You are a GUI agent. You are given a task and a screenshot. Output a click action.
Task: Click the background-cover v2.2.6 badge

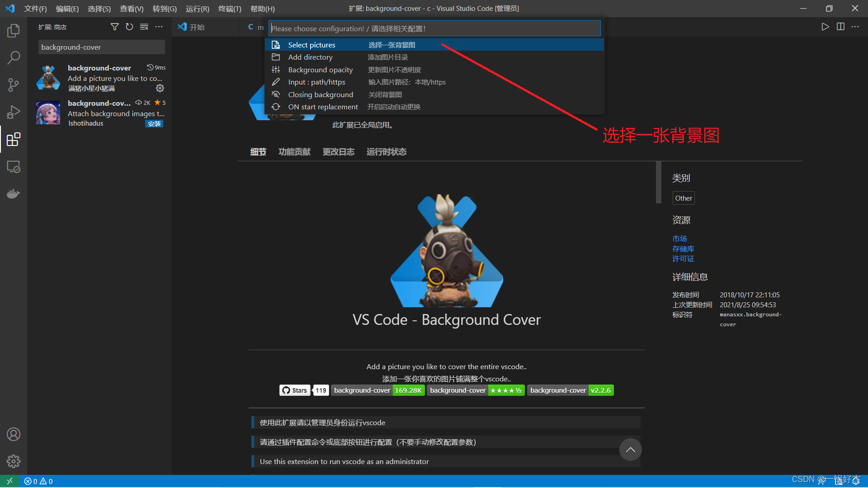click(x=571, y=390)
